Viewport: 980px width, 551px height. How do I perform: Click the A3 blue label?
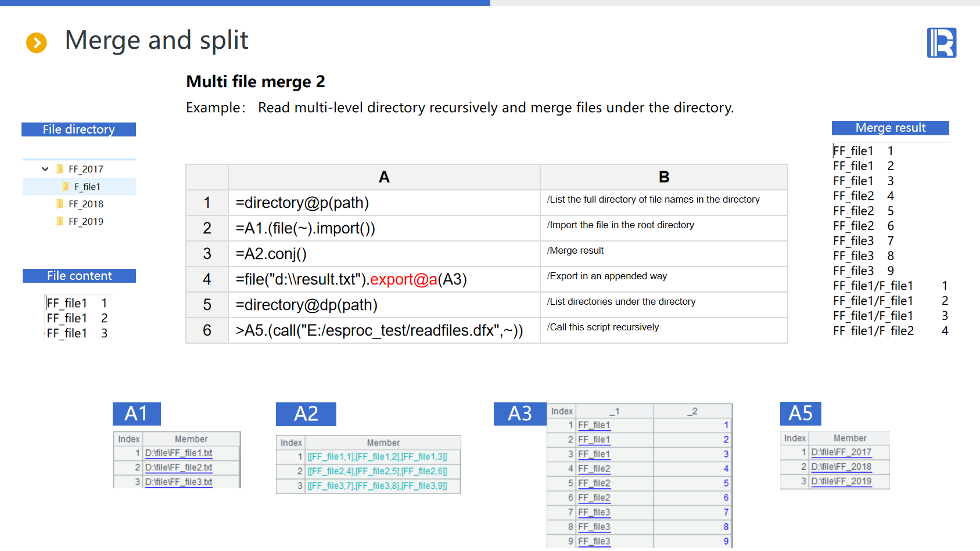pos(520,413)
